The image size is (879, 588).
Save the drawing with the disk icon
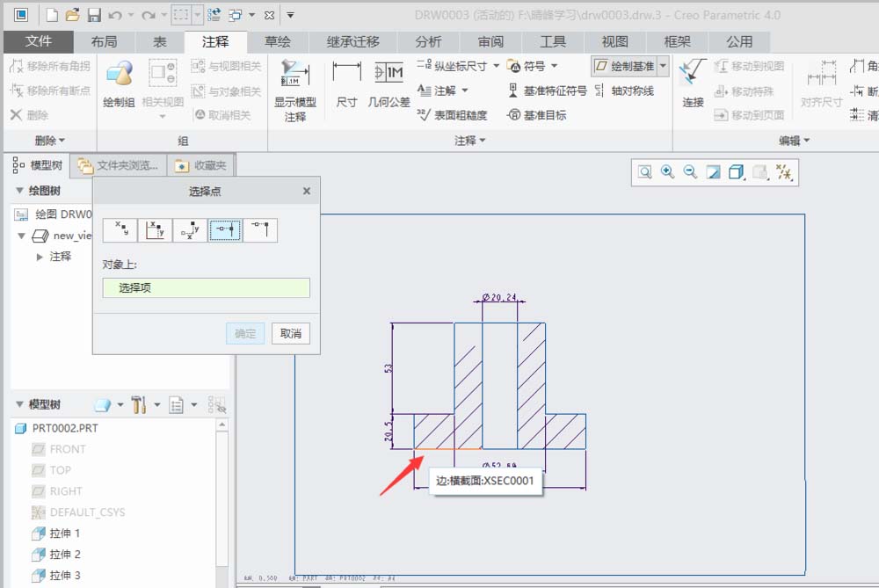[x=94, y=15]
